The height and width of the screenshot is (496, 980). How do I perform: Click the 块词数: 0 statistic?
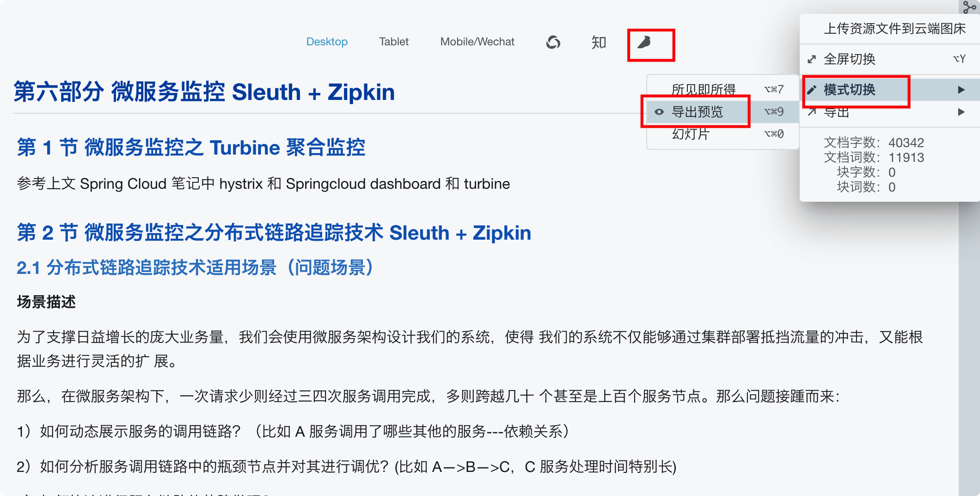point(866,187)
